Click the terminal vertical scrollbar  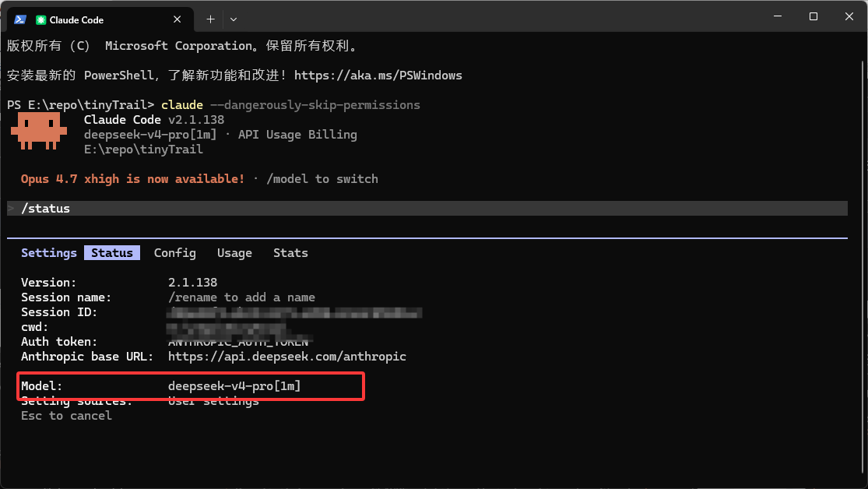point(863,266)
